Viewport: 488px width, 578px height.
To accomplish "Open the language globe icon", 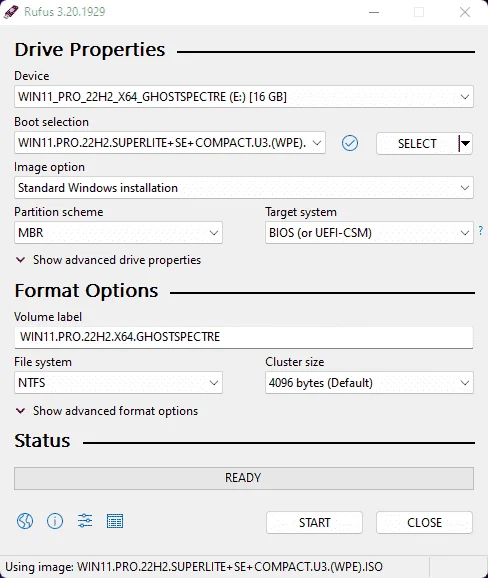I will click(x=25, y=521).
